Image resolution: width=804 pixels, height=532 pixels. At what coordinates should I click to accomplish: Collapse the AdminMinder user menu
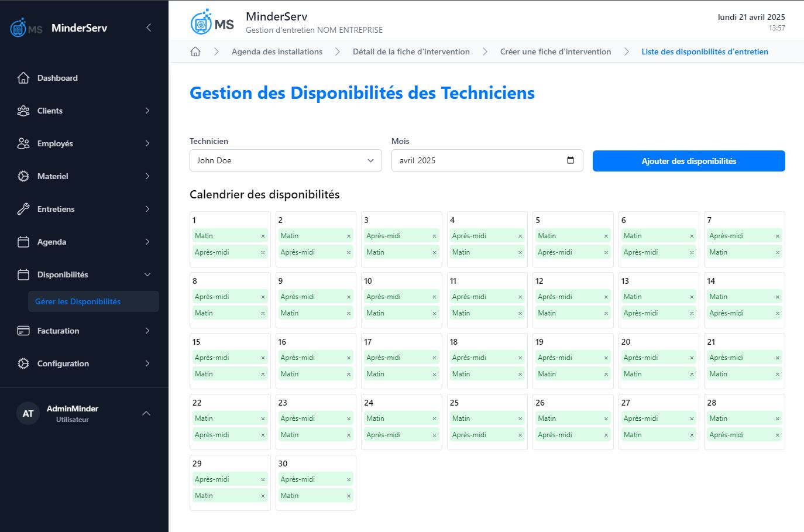click(x=146, y=413)
